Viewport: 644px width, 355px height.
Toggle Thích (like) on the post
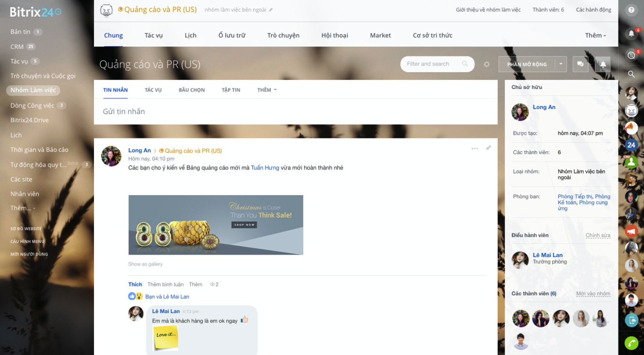[135, 285]
